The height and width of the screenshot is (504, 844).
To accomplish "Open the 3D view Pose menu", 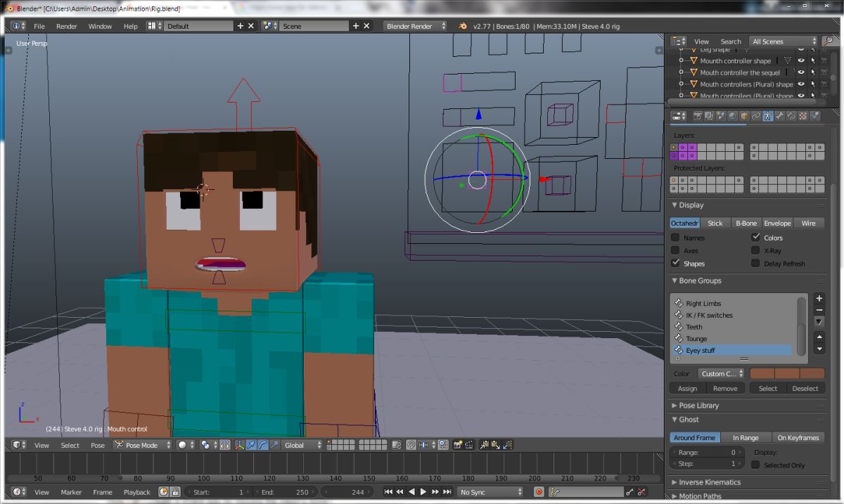I will 98,445.
